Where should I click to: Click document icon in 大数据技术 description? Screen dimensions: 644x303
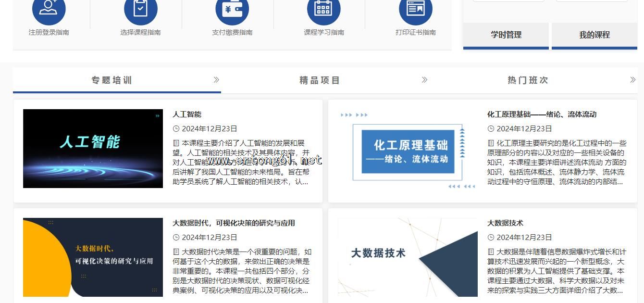click(x=491, y=252)
